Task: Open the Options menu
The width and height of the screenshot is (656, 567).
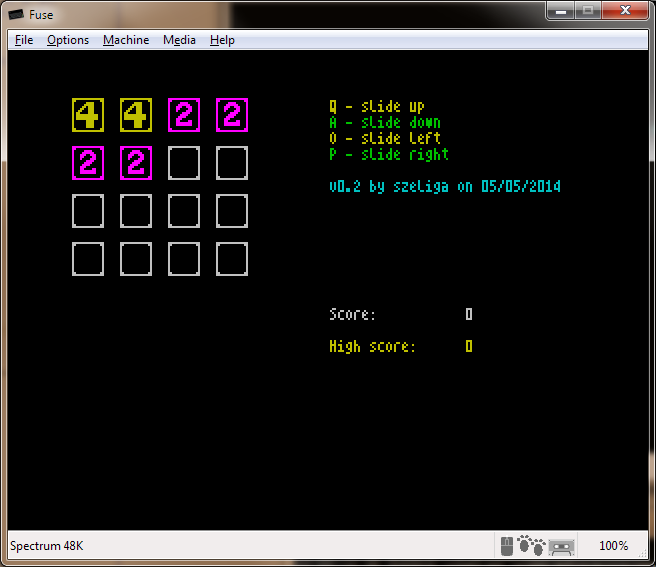Action: coord(68,40)
